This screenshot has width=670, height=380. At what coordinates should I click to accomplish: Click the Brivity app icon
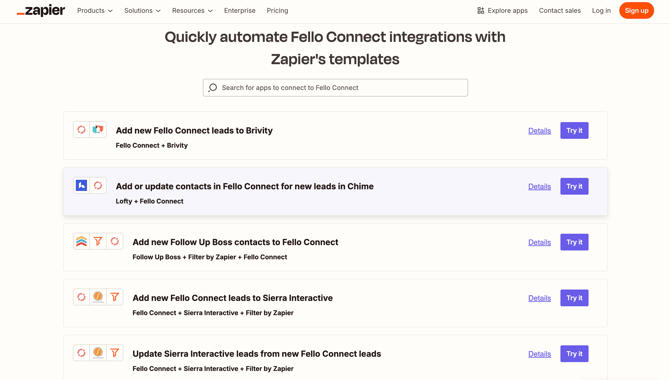[x=98, y=130]
